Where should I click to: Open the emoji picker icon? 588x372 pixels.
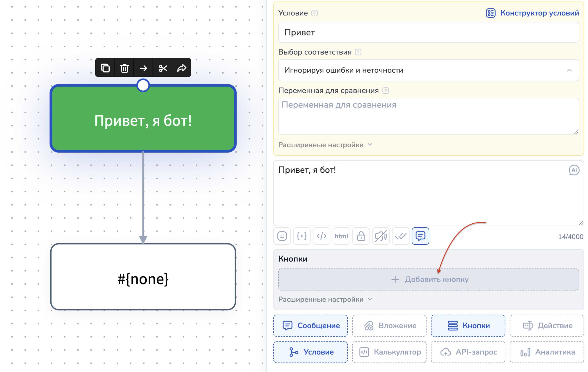[x=282, y=236]
